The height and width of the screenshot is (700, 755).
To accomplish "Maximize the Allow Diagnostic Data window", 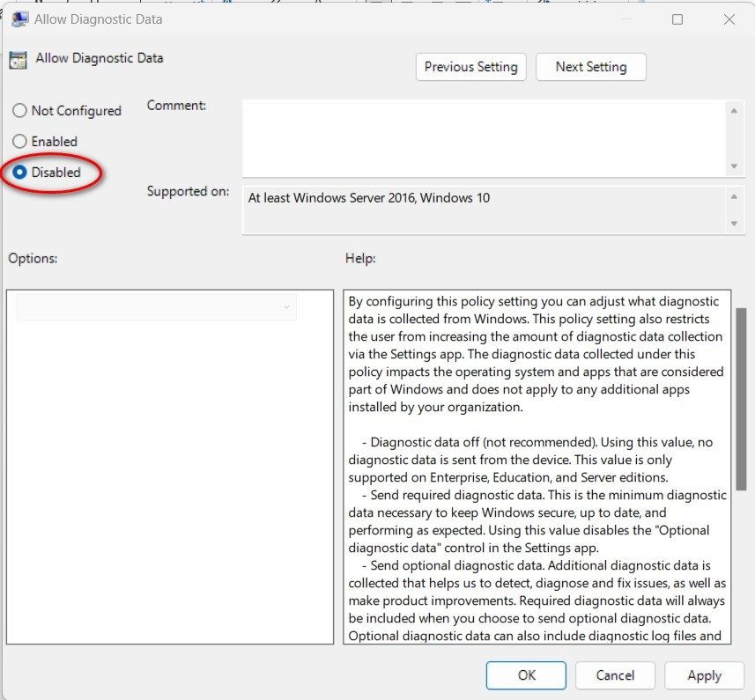I will [677, 19].
